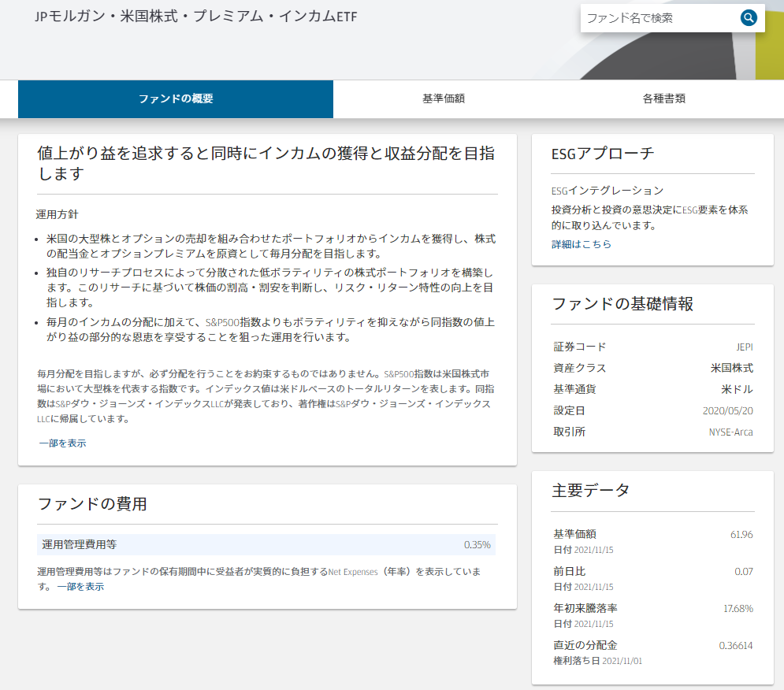Click the 資産クラス value 米国株式
This screenshot has width=784, height=690.
(x=732, y=368)
